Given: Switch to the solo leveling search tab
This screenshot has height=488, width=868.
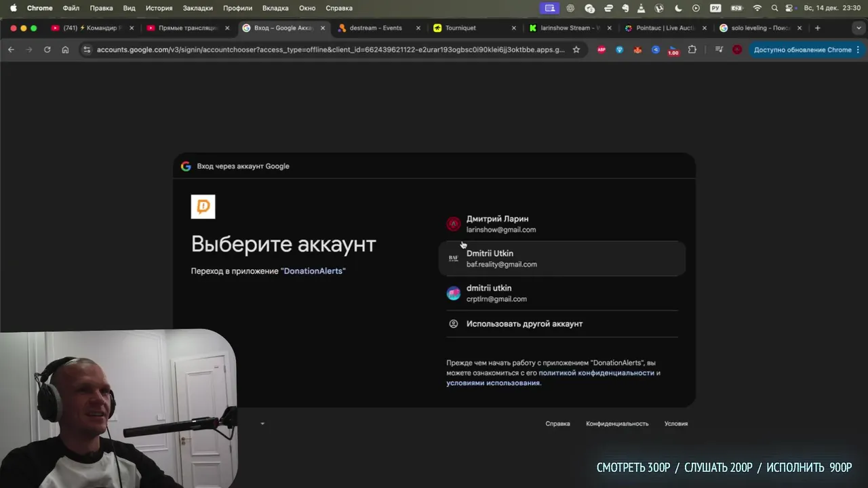Looking at the screenshot, I should click(759, 28).
